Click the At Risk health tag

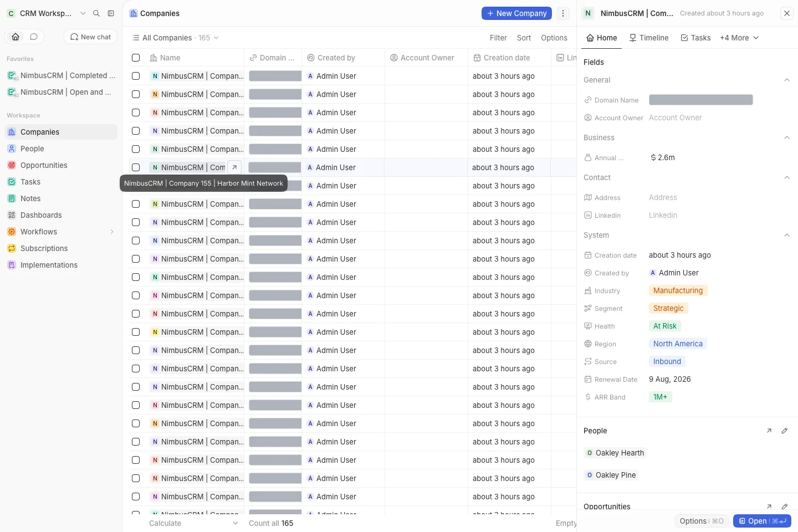pyautogui.click(x=665, y=326)
